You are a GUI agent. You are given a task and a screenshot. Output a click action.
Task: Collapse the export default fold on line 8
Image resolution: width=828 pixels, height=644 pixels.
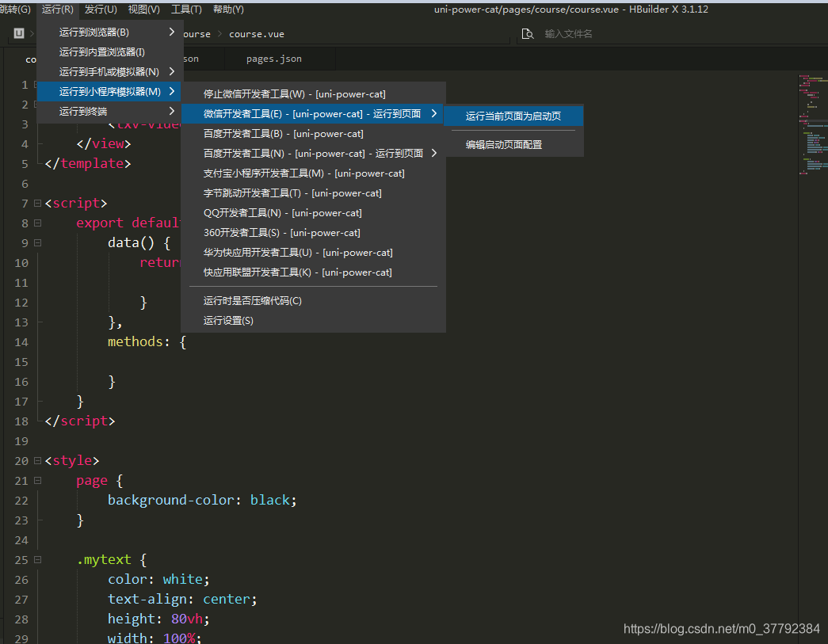click(x=37, y=223)
